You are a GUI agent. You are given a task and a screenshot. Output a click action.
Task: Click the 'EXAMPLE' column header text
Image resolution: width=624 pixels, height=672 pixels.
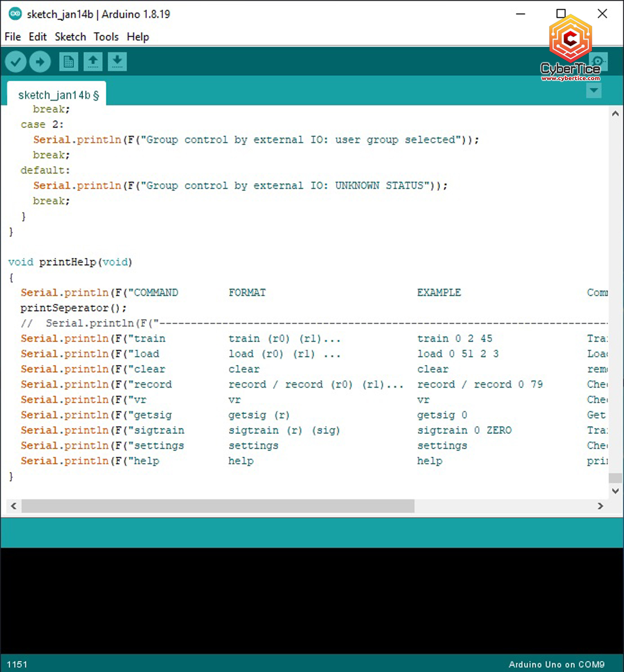click(x=439, y=293)
